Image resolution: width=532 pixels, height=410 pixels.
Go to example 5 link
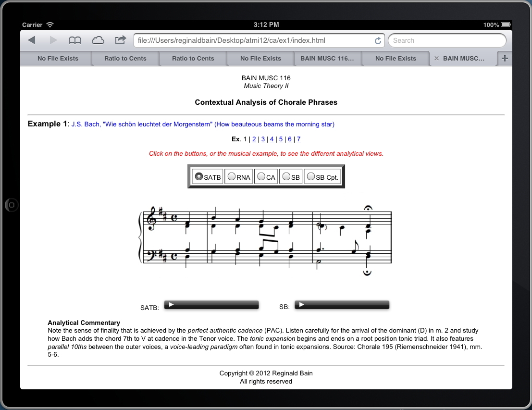[281, 139]
